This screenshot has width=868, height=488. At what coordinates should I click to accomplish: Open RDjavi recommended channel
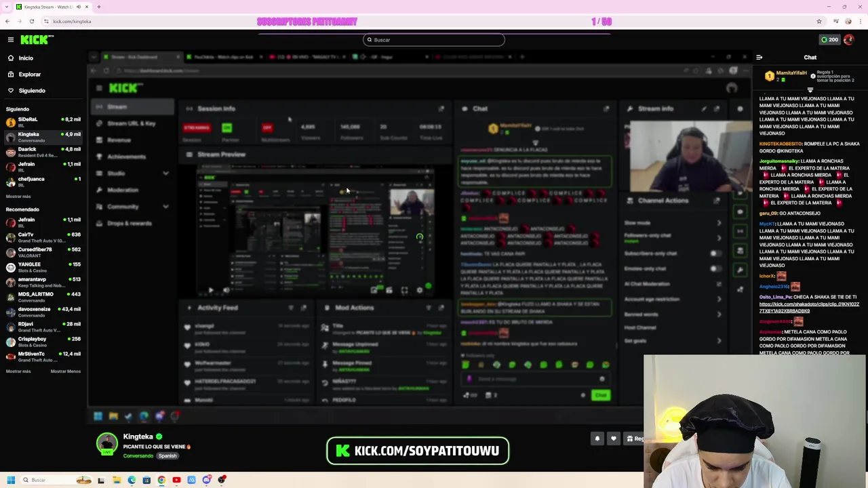(43, 327)
